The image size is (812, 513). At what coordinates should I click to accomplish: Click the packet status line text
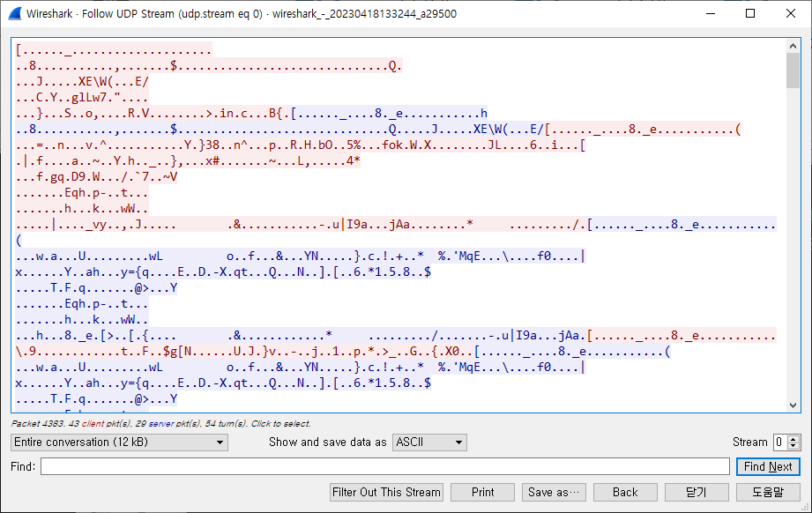pyautogui.click(x=161, y=423)
